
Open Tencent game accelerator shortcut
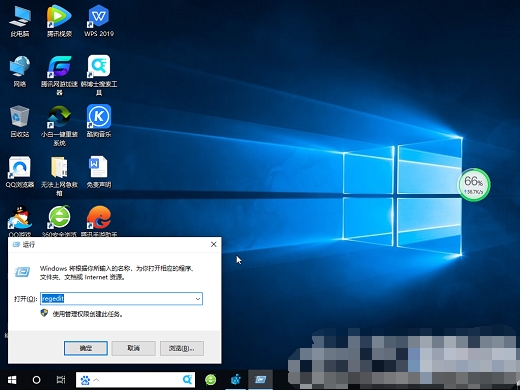tap(59, 75)
